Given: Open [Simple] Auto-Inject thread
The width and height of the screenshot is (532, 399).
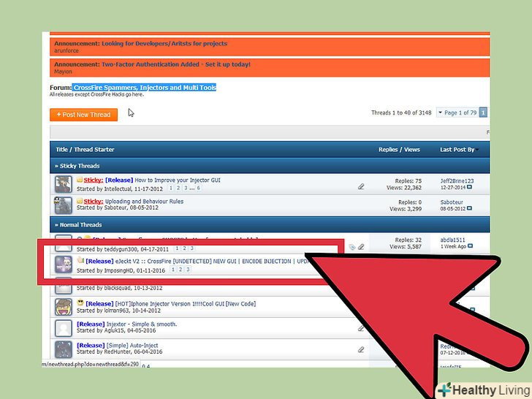Looking at the screenshot, I should pyautogui.click(x=132, y=346).
